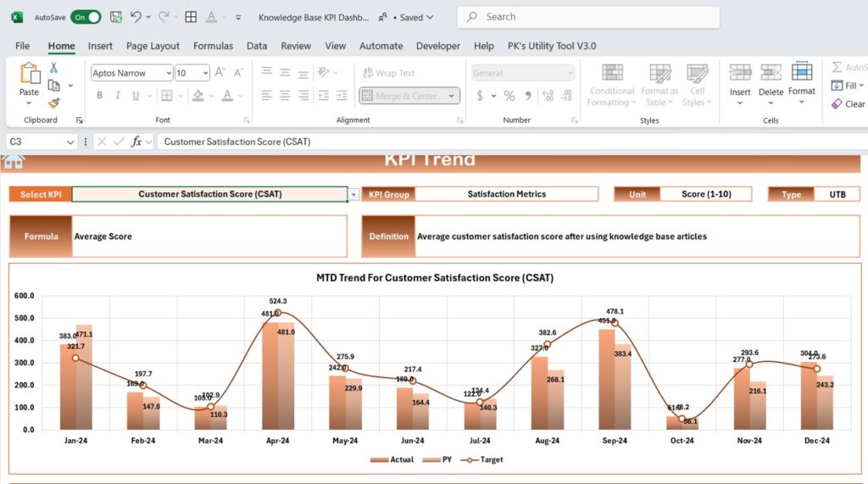Open Clipboard group dialog launcher
The width and height of the screenshot is (868, 484).
click(80, 120)
